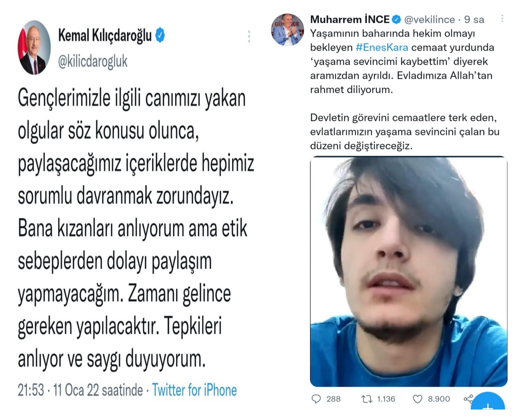This screenshot has height=420, width=525.
Task: Click the Kemal Kılıçdaroğlu display name
Action: pyautogui.click(x=105, y=36)
